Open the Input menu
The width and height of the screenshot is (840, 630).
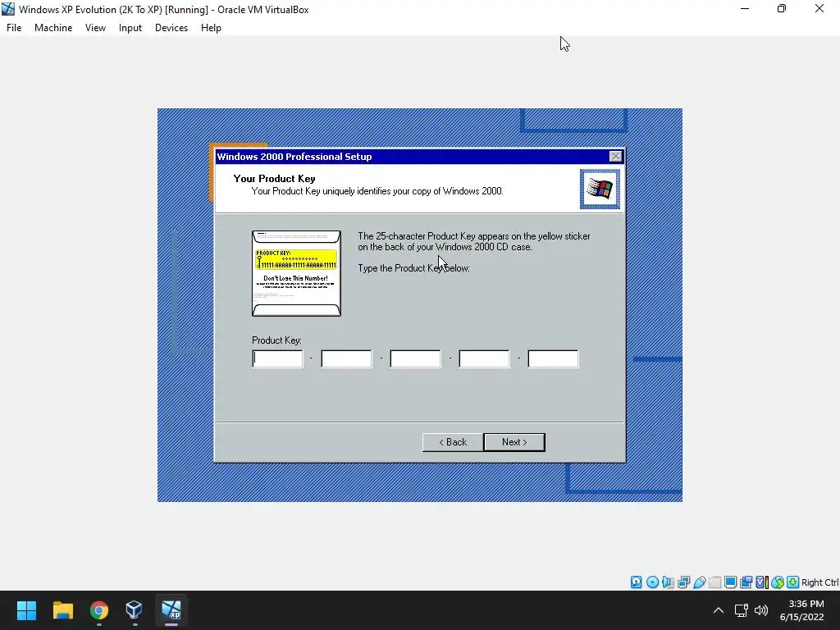(x=130, y=28)
